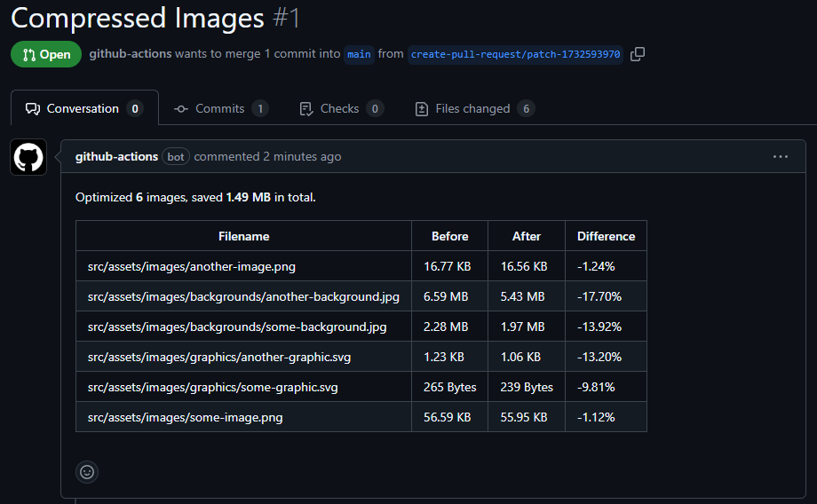Click the 6.59 MB before value
The height and width of the screenshot is (504, 817).
pos(446,296)
